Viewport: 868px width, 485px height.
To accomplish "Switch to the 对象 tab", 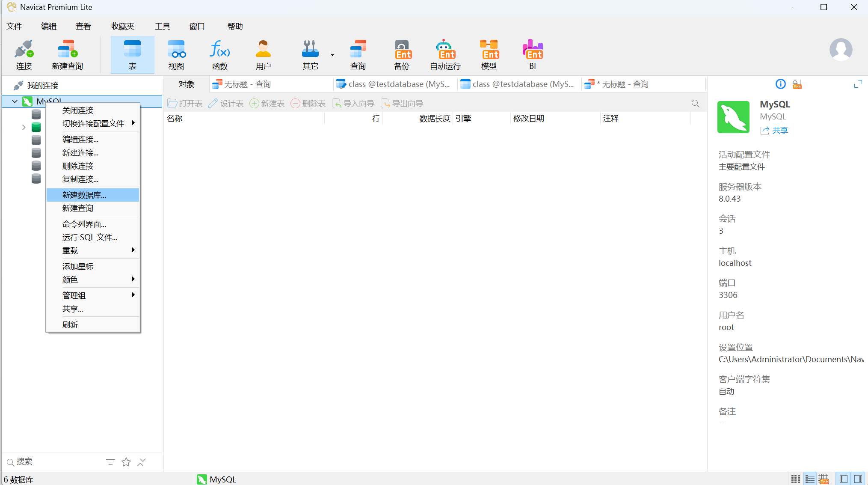I will tap(187, 84).
